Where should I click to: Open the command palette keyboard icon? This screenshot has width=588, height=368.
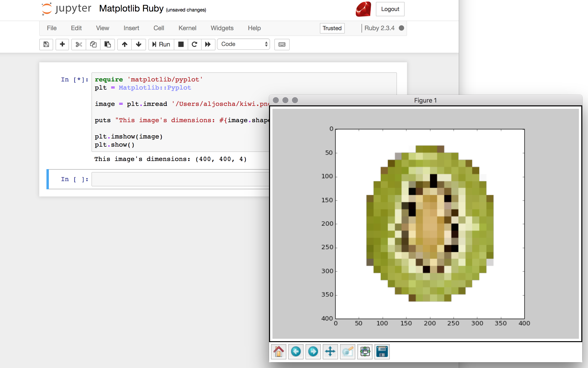click(x=282, y=44)
